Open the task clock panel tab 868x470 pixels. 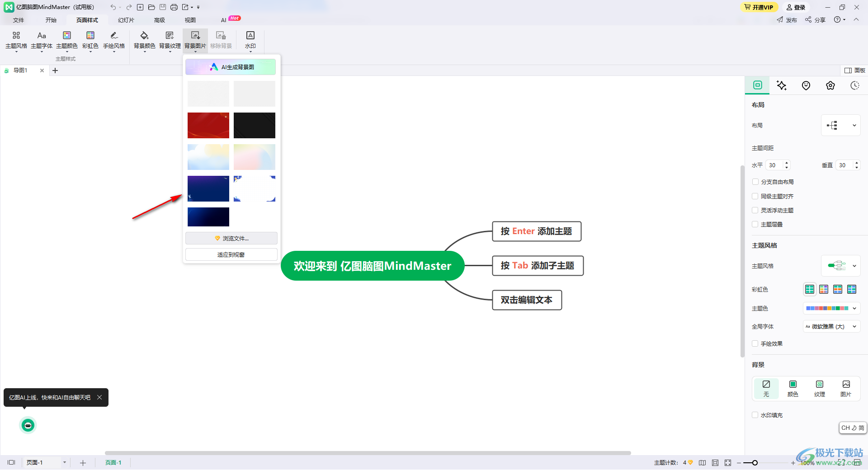tap(855, 85)
